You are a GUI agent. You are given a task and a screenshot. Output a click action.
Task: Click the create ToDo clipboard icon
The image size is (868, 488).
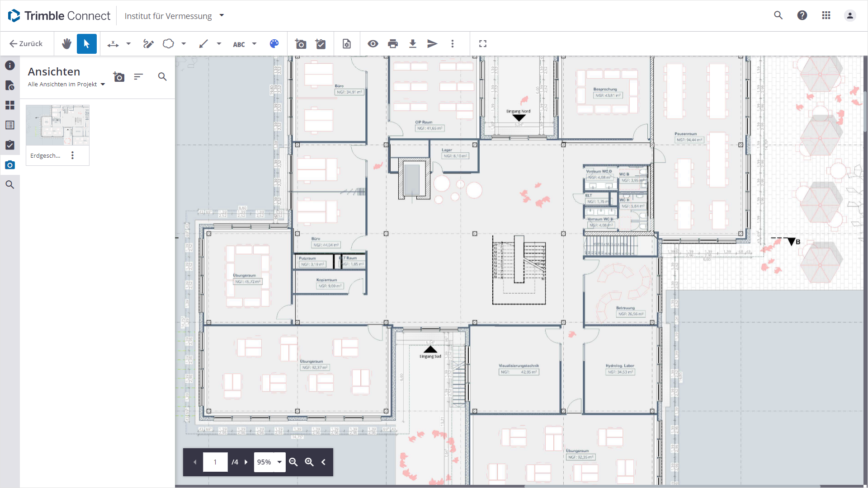[x=321, y=44]
